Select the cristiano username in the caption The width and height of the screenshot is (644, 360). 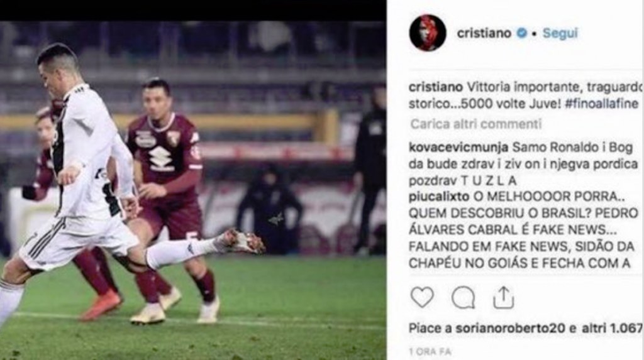435,87
